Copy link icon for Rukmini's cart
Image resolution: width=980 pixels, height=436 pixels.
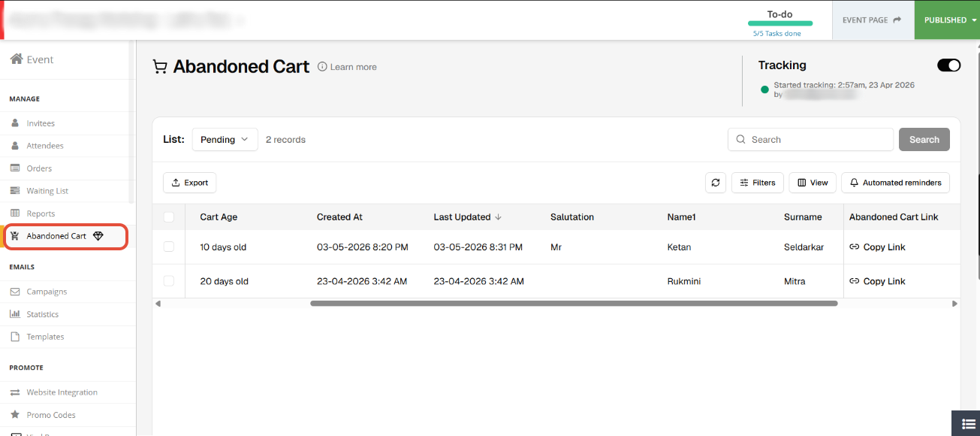[854, 281]
